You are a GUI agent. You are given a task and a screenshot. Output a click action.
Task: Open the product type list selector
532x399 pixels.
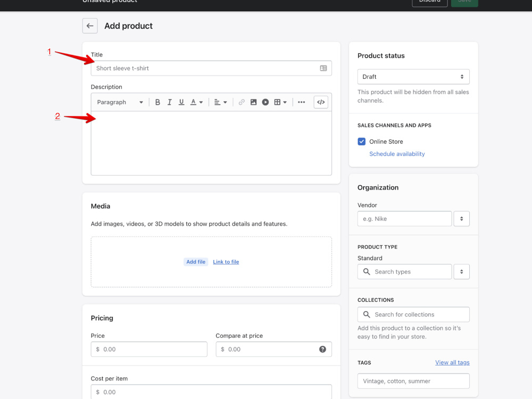click(x=461, y=272)
